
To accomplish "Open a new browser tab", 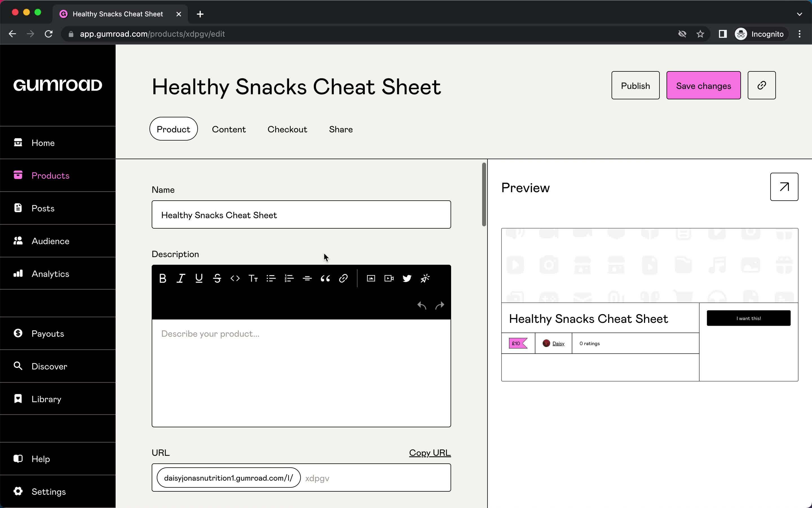I will pos(200,14).
